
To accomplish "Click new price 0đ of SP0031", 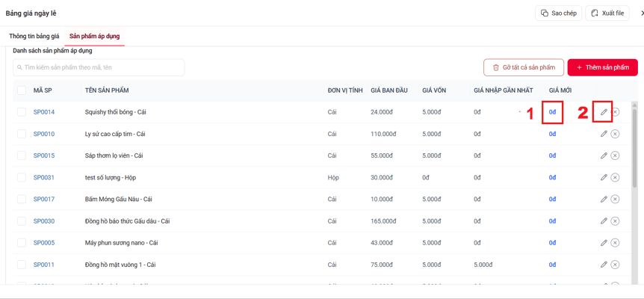I will pos(552,177).
